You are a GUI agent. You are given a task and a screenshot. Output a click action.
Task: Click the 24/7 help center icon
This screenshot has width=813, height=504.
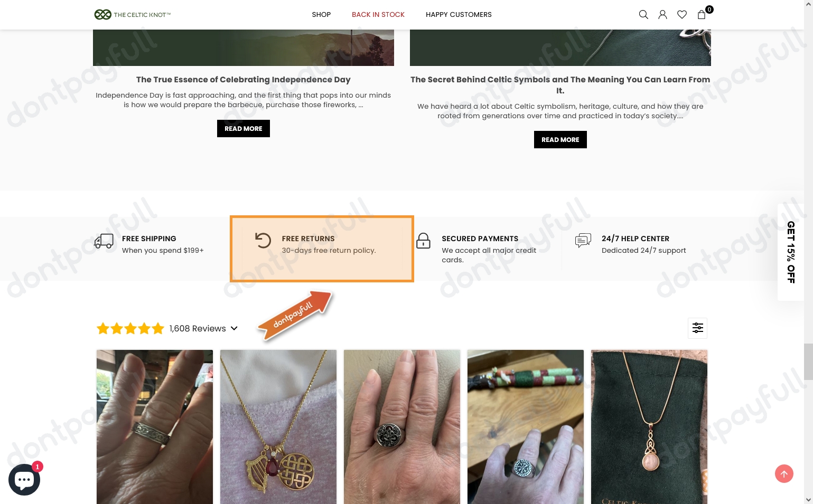click(x=583, y=240)
